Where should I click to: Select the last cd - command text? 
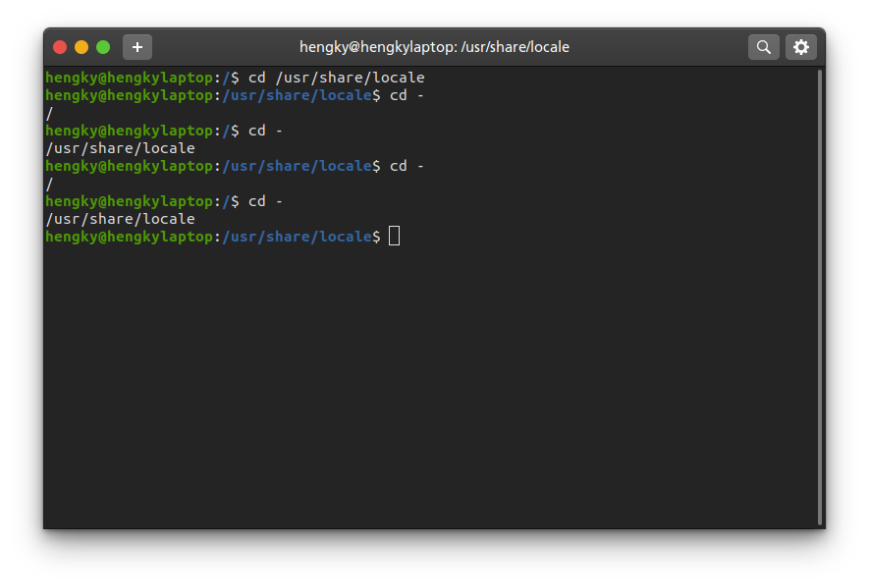pos(265,201)
